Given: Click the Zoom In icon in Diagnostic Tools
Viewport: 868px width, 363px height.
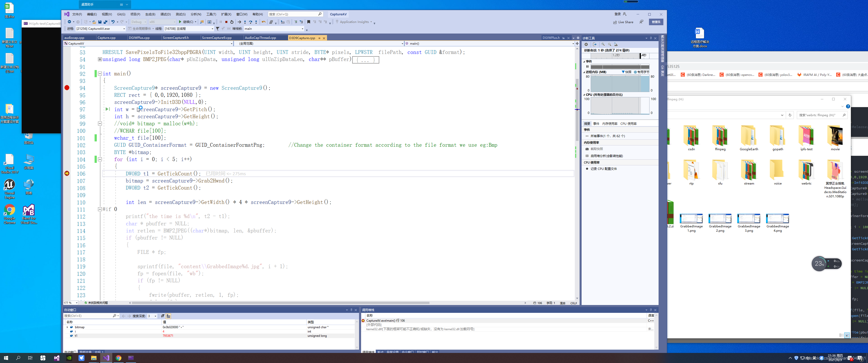Looking at the screenshot, I should click(x=603, y=44).
